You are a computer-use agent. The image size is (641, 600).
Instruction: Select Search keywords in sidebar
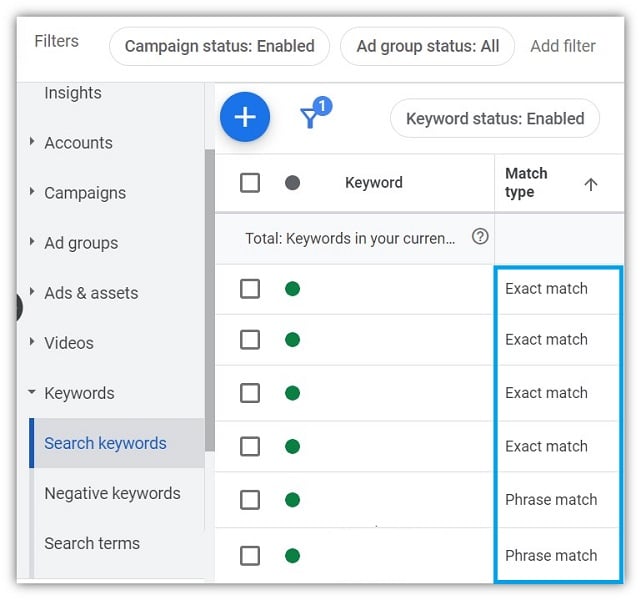[x=117, y=443]
